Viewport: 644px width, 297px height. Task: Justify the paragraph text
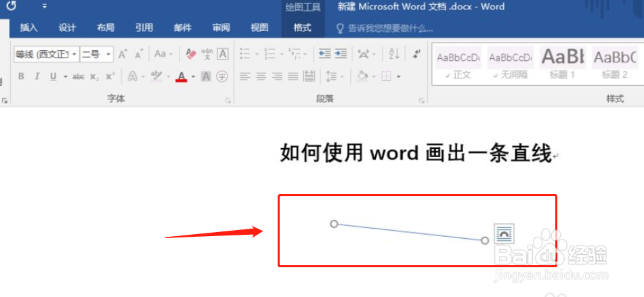tap(293, 76)
